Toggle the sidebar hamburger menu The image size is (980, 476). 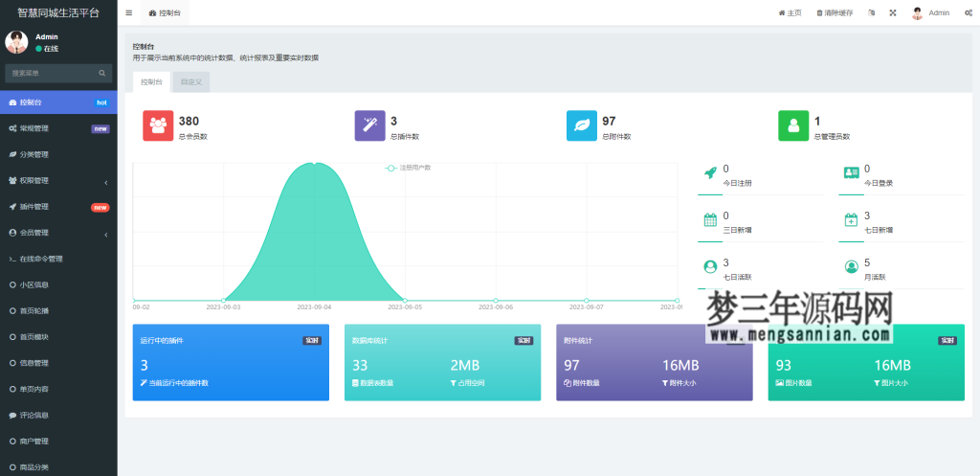pos(129,13)
